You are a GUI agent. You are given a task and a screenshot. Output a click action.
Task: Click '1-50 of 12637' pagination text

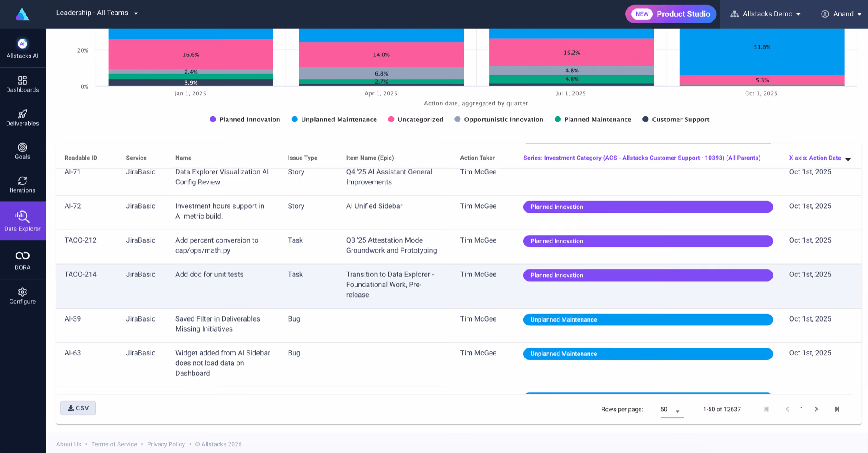(722, 410)
